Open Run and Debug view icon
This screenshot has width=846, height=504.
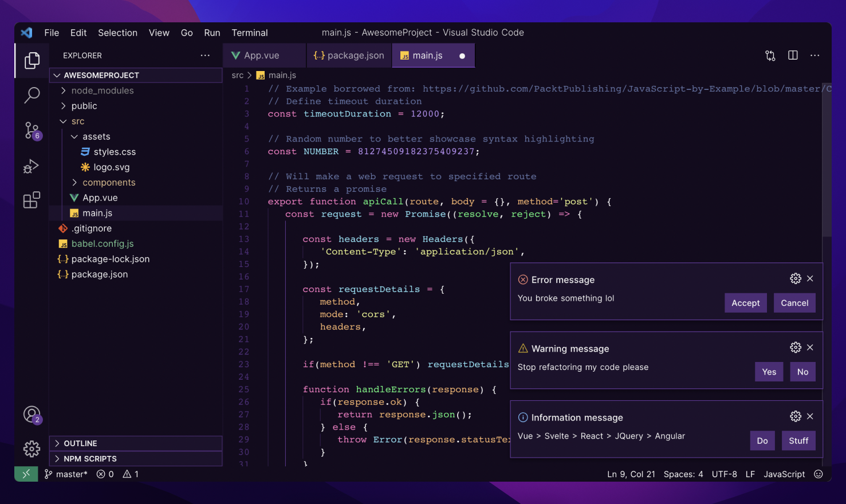tap(31, 166)
